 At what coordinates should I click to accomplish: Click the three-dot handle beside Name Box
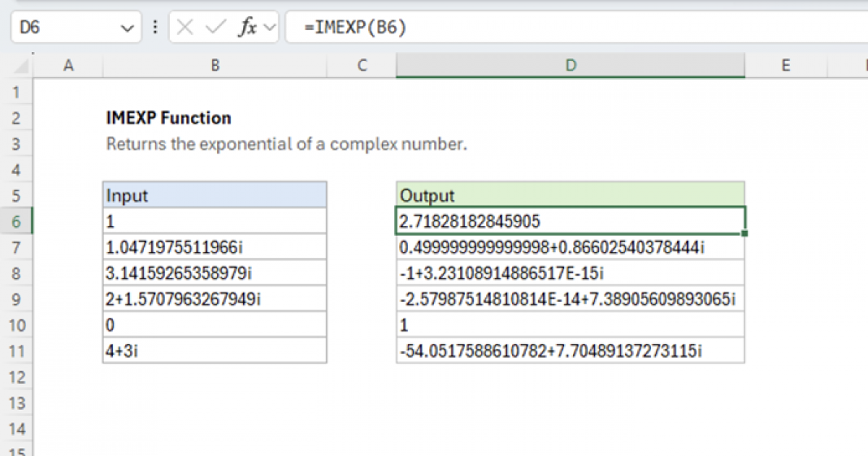[155, 28]
